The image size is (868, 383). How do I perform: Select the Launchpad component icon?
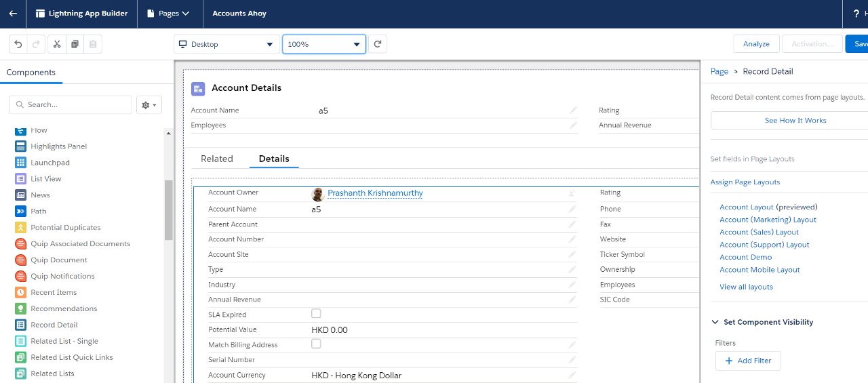pos(20,163)
